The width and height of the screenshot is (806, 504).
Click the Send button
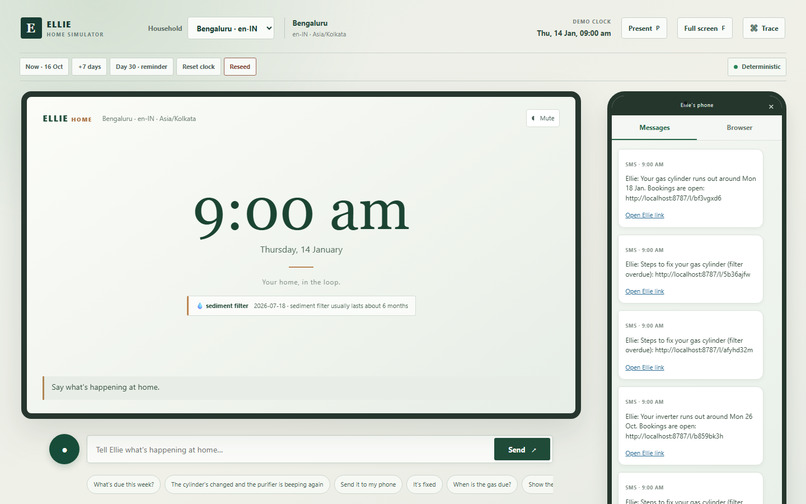coord(522,449)
